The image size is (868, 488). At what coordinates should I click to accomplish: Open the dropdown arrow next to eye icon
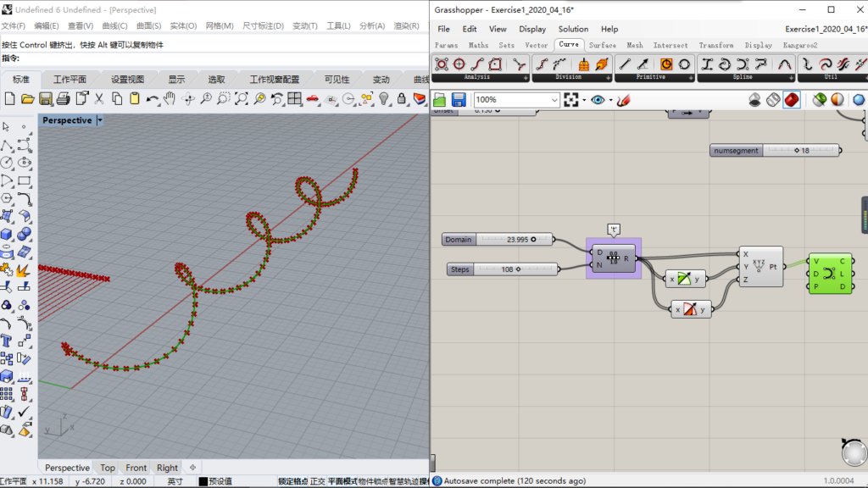[610, 100]
